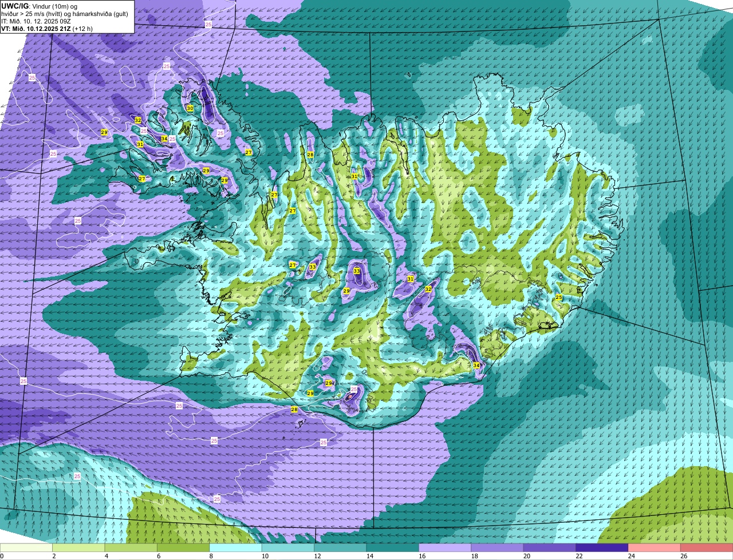
Task: Pick the 12–14 m/s teal legend swatch
Action: [x=340, y=548]
